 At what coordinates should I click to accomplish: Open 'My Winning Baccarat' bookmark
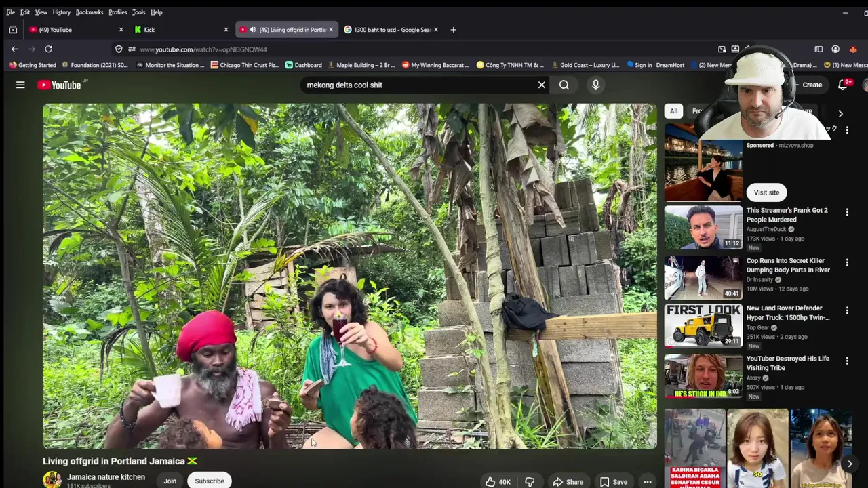pyautogui.click(x=435, y=65)
